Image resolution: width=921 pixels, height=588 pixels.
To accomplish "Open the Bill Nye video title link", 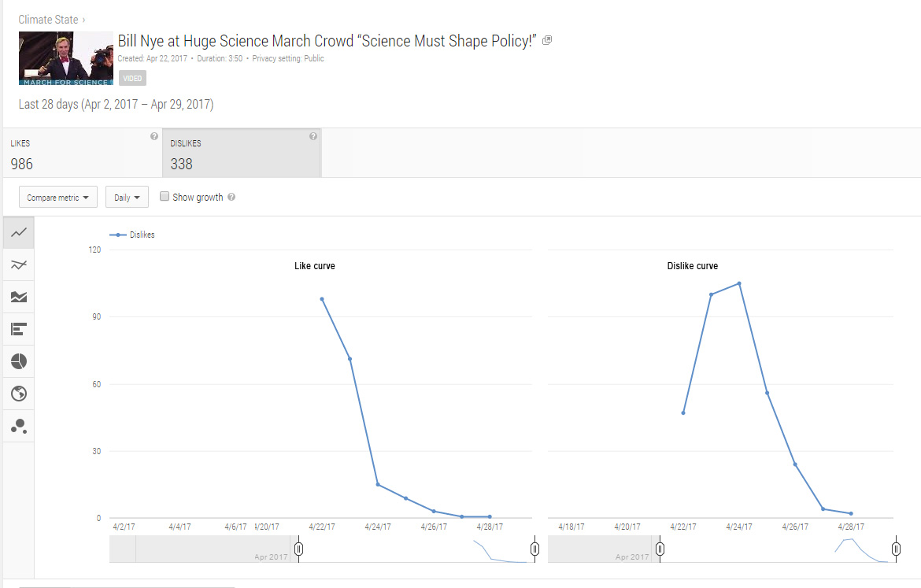I will pyautogui.click(x=327, y=41).
